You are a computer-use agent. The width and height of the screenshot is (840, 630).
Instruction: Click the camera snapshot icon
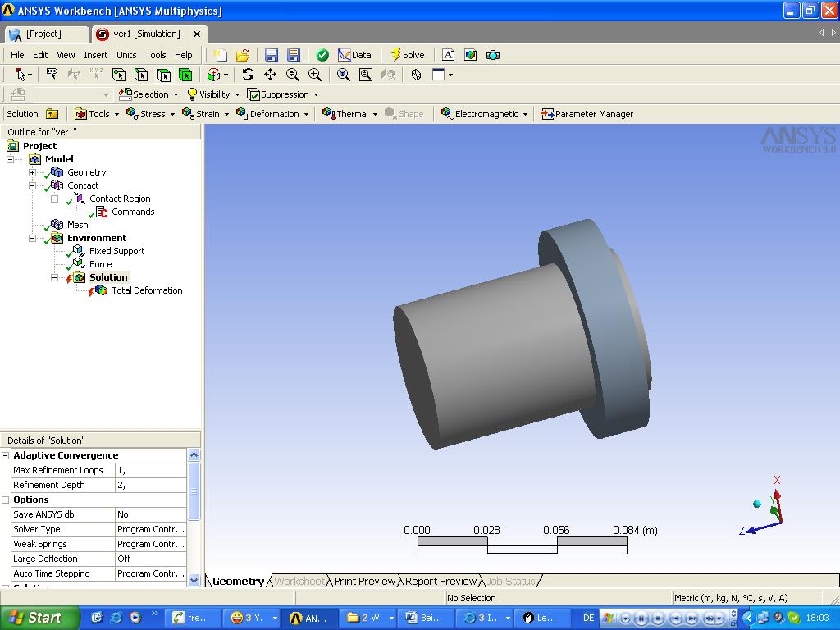pos(493,55)
